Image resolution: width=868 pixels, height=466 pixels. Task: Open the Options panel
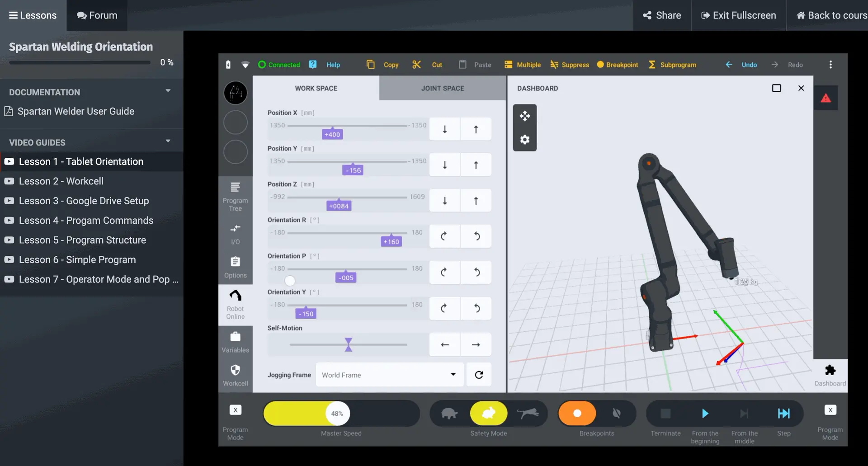tap(235, 267)
